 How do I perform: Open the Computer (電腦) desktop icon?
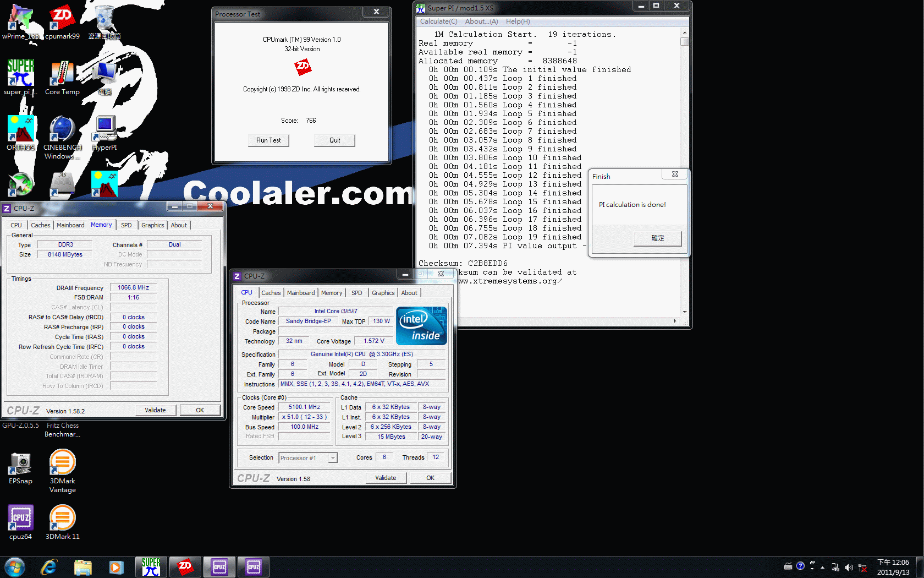(x=105, y=78)
